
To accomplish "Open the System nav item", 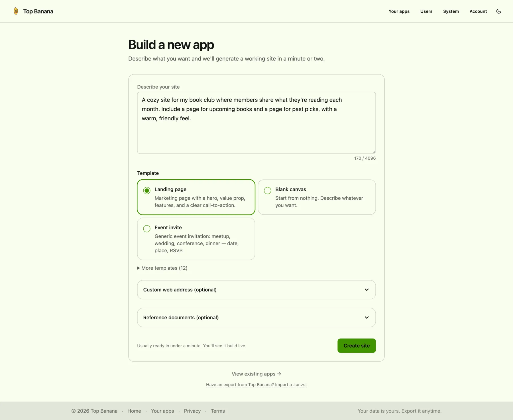I will pyautogui.click(x=451, y=11).
